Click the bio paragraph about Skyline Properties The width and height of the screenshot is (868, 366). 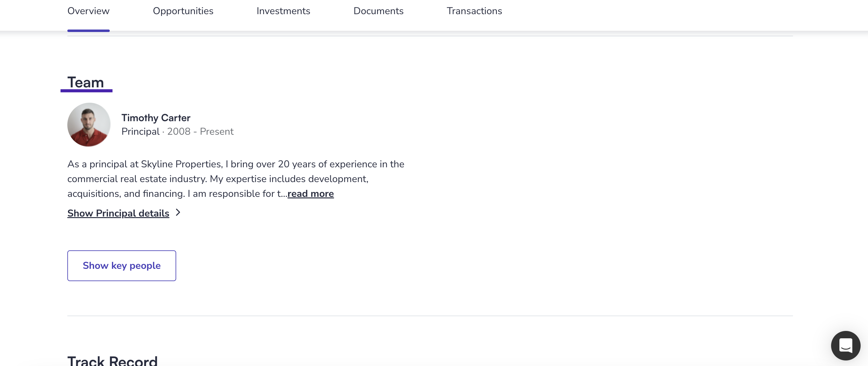[236, 179]
